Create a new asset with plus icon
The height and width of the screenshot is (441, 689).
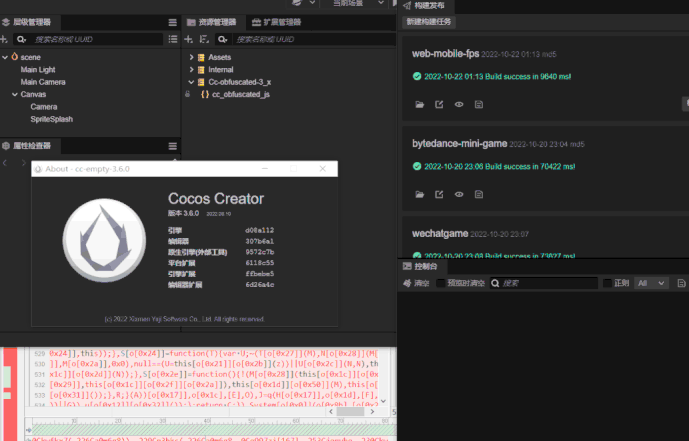click(189, 40)
